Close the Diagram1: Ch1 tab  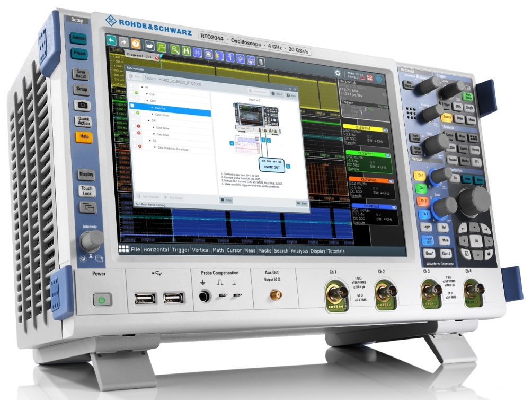[x=157, y=57]
